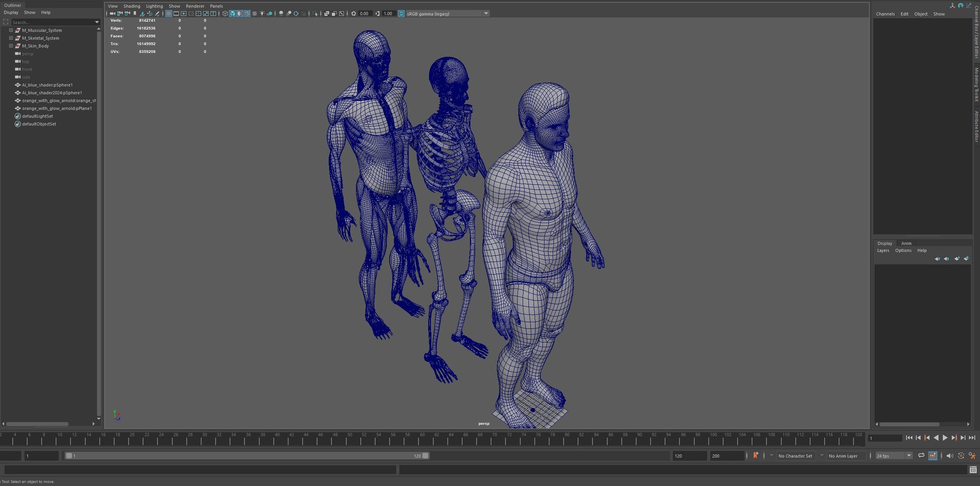Viewport: 980px width, 486px height.
Task: Select defaultLightSet in Outliner
Action: (37, 116)
